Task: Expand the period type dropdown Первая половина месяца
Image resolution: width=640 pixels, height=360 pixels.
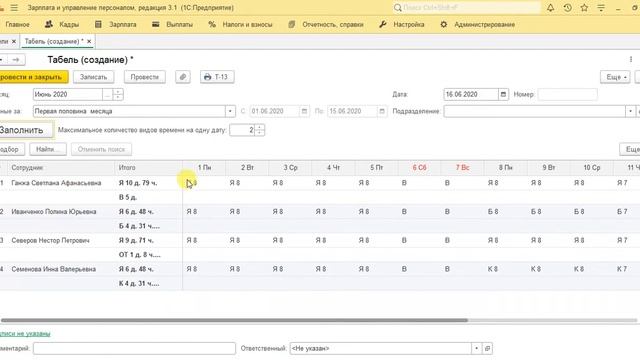Action: pyautogui.click(x=230, y=111)
